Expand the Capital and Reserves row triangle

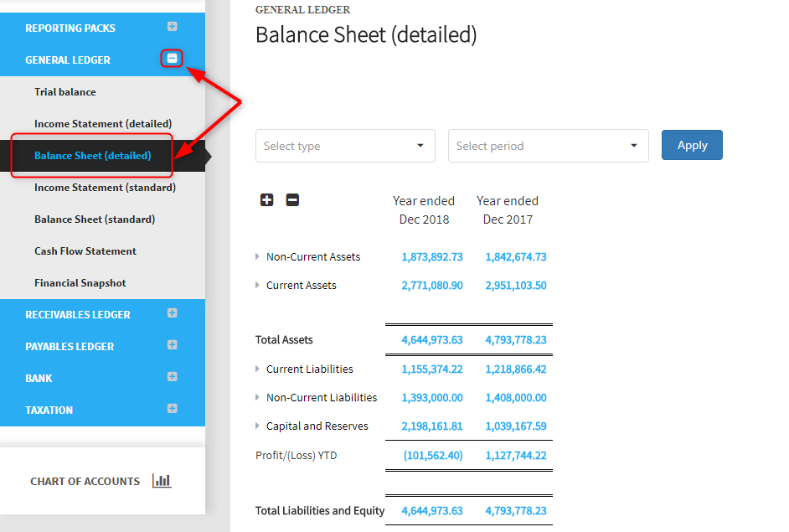point(257,426)
